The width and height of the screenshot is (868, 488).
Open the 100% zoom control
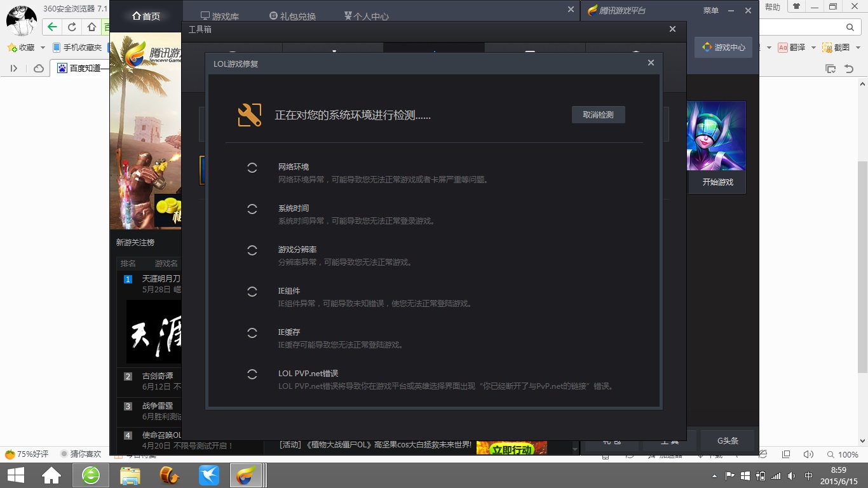click(842, 454)
